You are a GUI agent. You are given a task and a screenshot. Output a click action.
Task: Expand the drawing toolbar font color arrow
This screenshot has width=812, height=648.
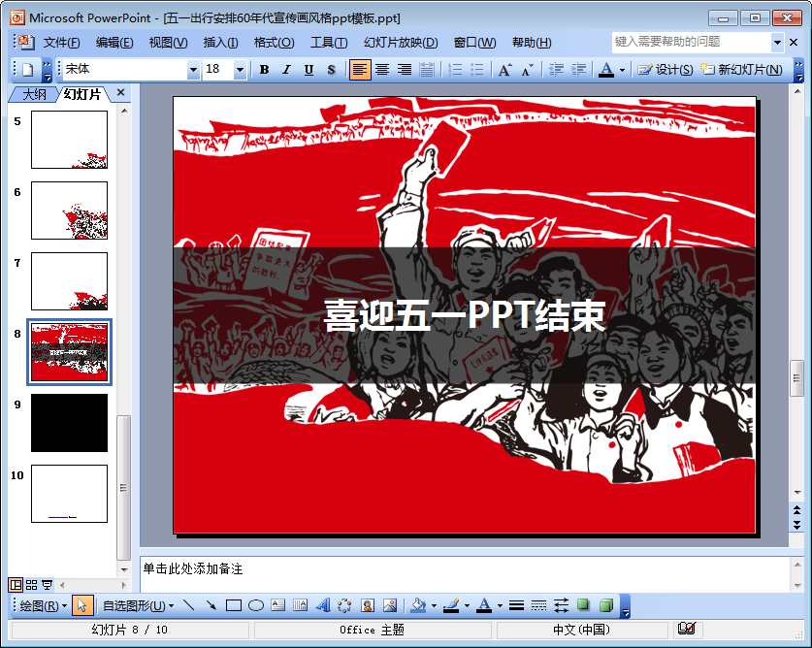(500, 605)
